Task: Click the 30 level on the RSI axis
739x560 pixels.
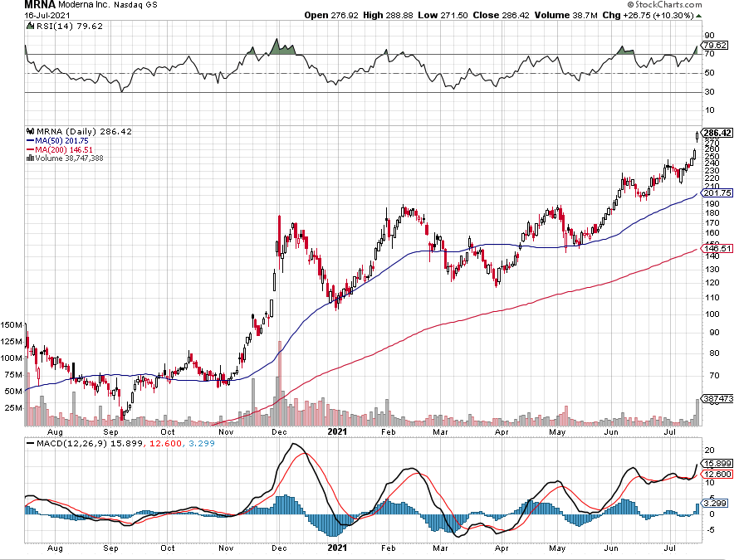Action: (709, 92)
